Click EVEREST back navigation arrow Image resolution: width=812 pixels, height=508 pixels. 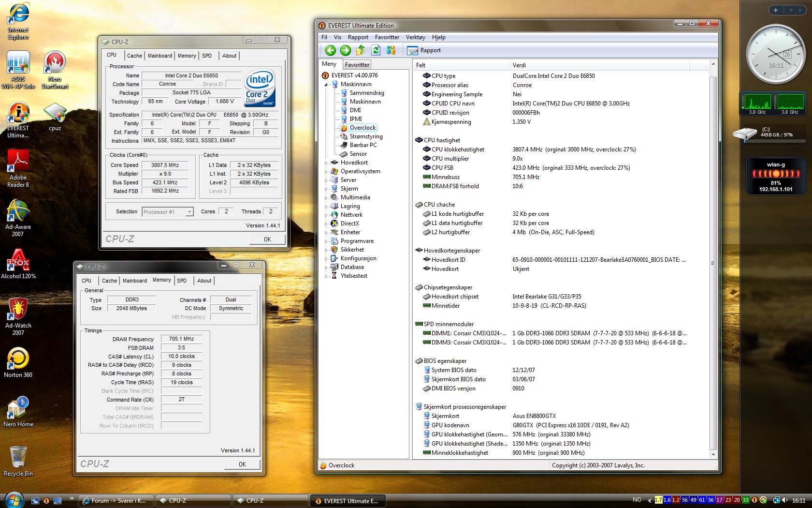click(x=330, y=50)
